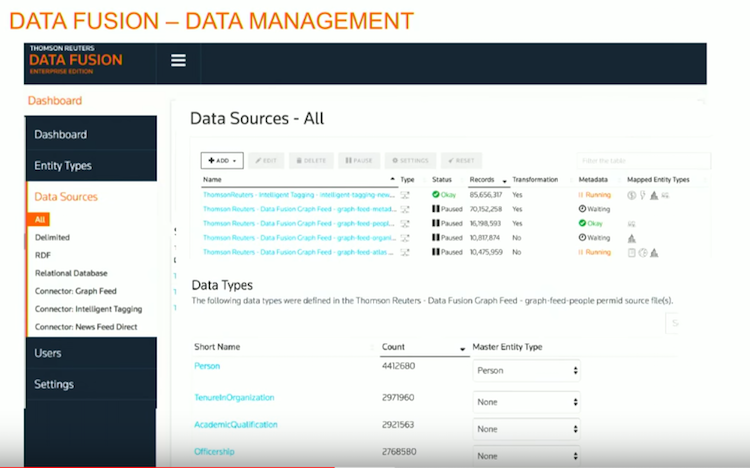Sort data sources by Status column header
Viewport: 750px width, 468px height.
442,179
